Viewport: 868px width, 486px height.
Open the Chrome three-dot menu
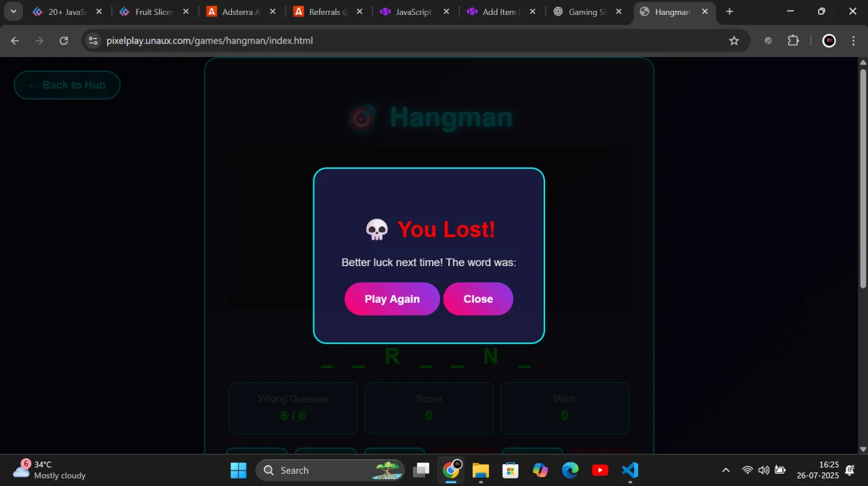point(853,41)
